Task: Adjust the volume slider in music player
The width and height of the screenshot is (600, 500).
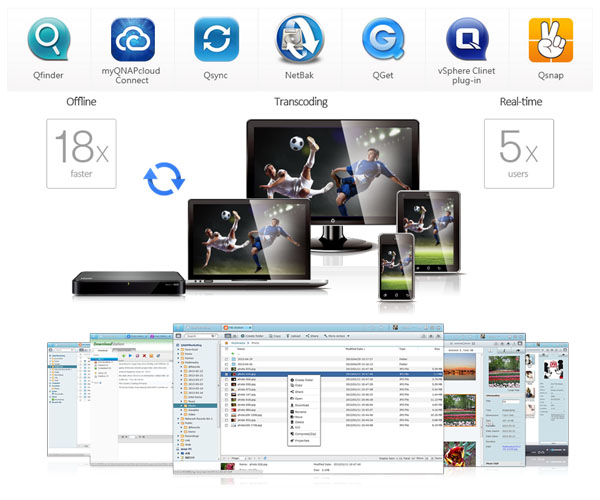Action: [558, 450]
